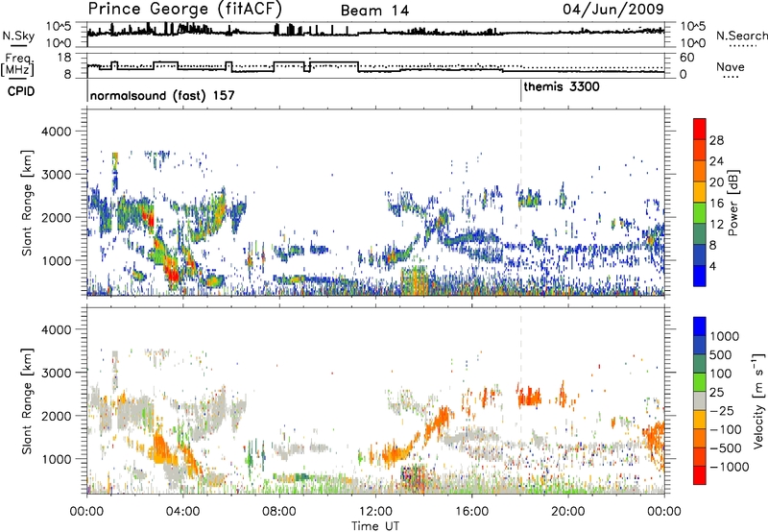The width and height of the screenshot is (768, 532).
Task: Click the red top segment of power colorbar
Action: (x=700, y=129)
